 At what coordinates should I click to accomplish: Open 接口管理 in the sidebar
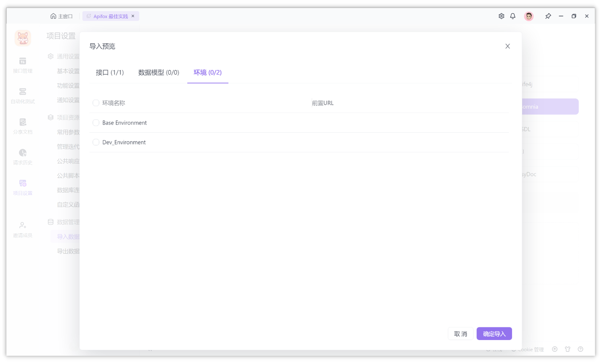[x=23, y=65]
